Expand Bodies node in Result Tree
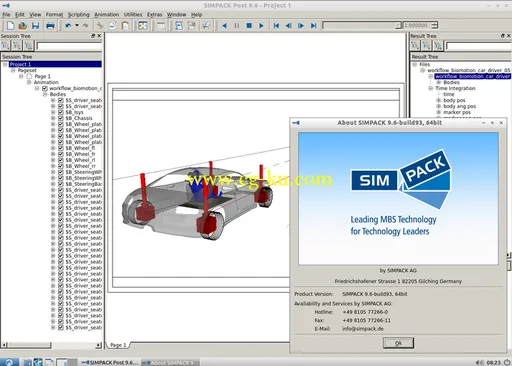Image resolution: width=512 pixels, height=366 pixels. [439, 82]
